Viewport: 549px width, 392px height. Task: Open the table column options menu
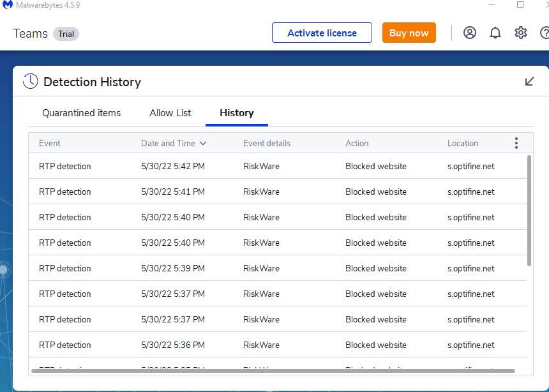point(516,143)
